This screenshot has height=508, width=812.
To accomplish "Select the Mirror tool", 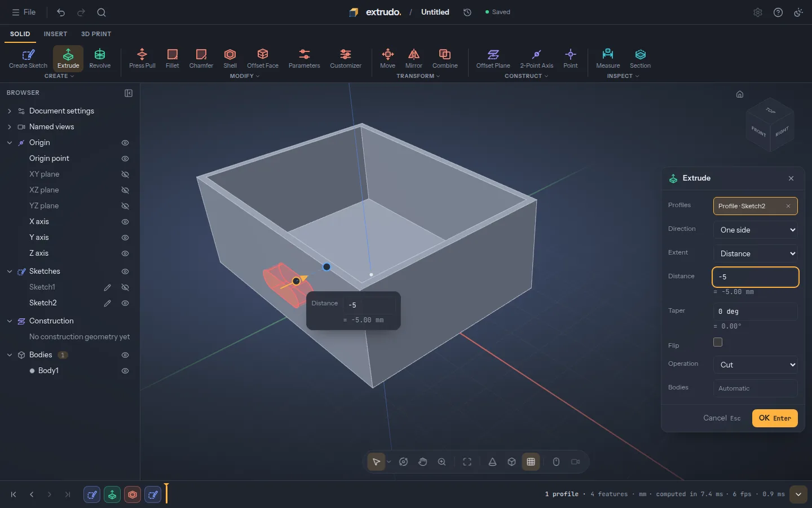I will pos(414,59).
